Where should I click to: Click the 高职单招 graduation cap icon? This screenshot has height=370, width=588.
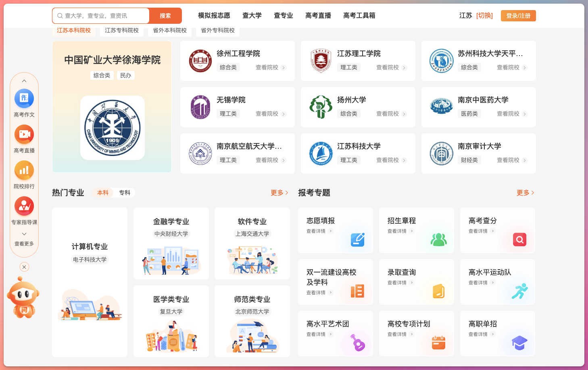519,343
